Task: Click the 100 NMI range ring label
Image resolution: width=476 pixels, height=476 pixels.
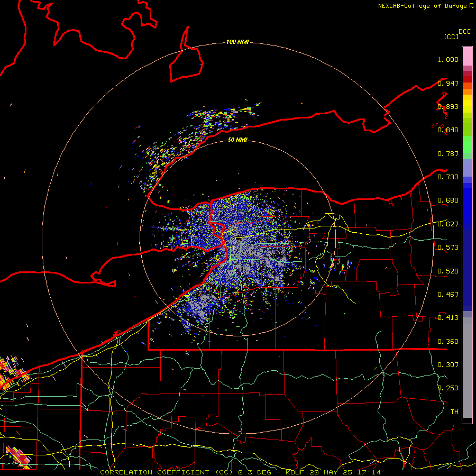Action: click(x=237, y=42)
